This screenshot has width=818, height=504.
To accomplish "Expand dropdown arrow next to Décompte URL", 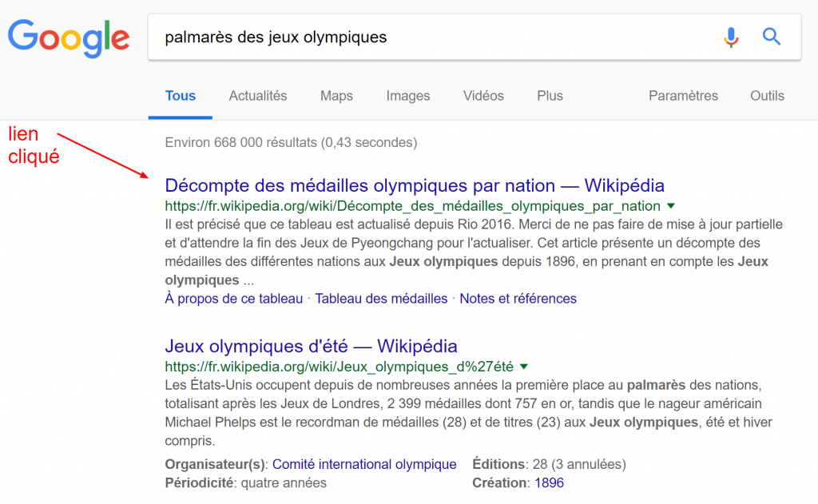I will pyautogui.click(x=671, y=206).
